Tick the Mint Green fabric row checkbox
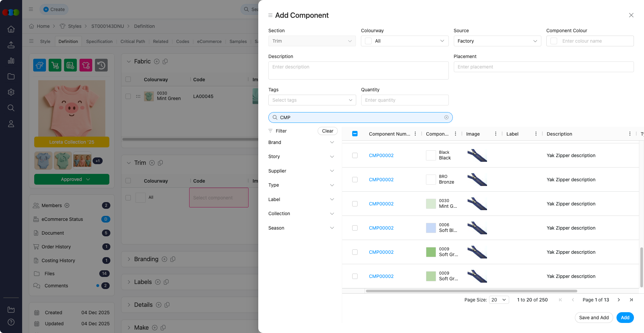 (x=128, y=96)
